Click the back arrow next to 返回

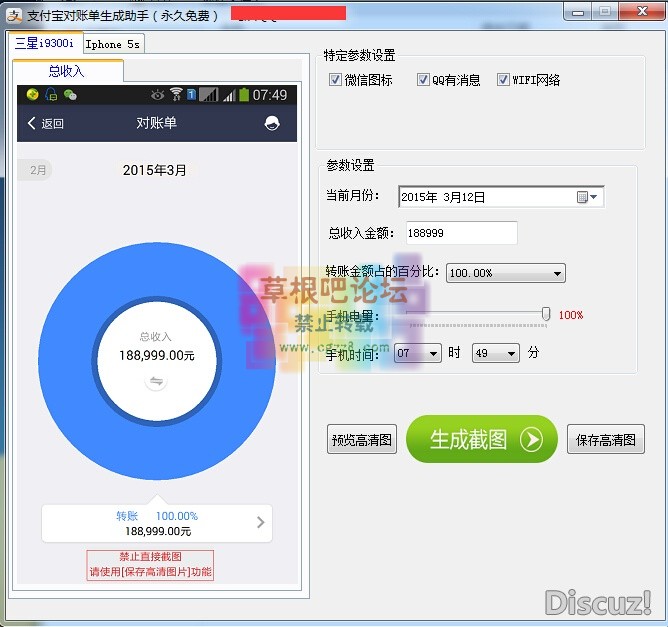point(31,123)
